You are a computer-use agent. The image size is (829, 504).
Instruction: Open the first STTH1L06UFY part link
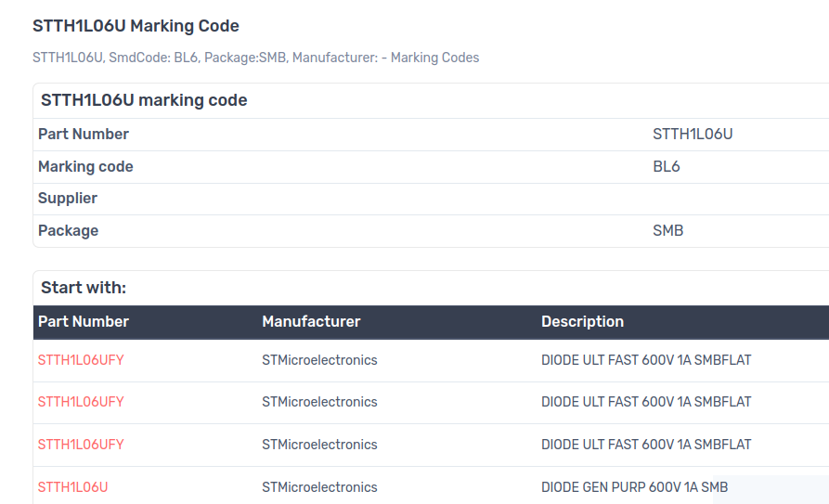[x=81, y=360]
